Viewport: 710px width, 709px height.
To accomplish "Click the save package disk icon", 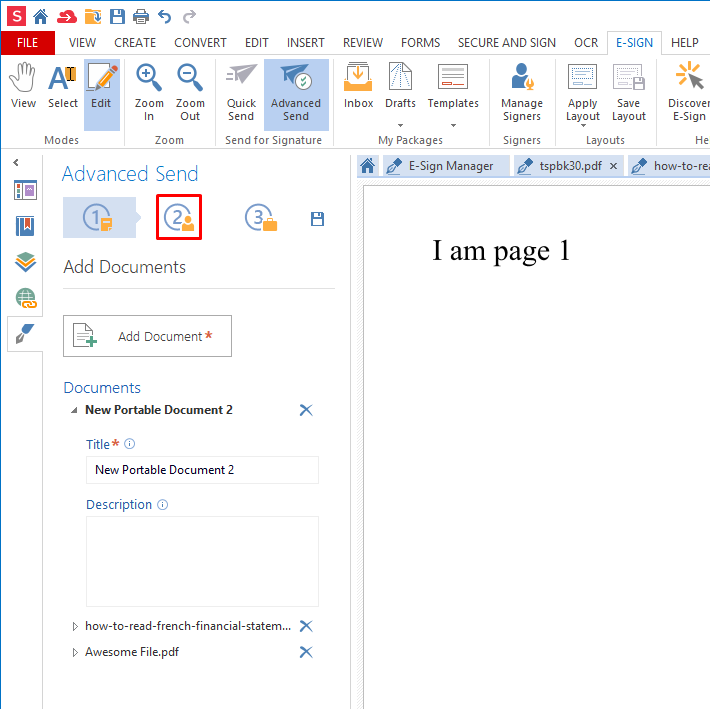I will pyautogui.click(x=318, y=219).
